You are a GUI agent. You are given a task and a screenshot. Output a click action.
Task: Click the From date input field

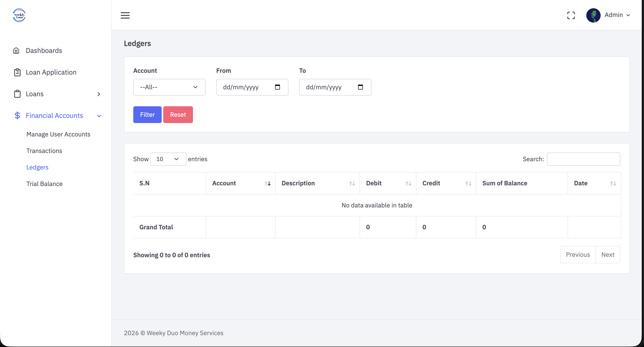pos(252,87)
